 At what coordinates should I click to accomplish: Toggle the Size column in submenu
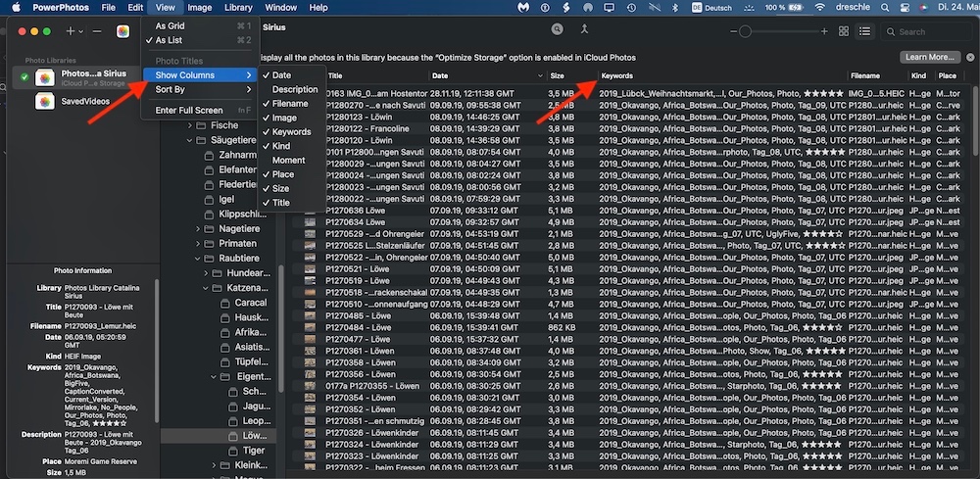[280, 188]
